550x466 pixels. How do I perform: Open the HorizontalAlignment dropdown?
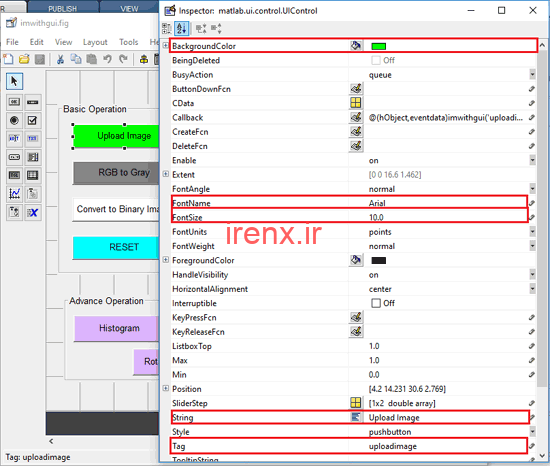coord(532,289)
